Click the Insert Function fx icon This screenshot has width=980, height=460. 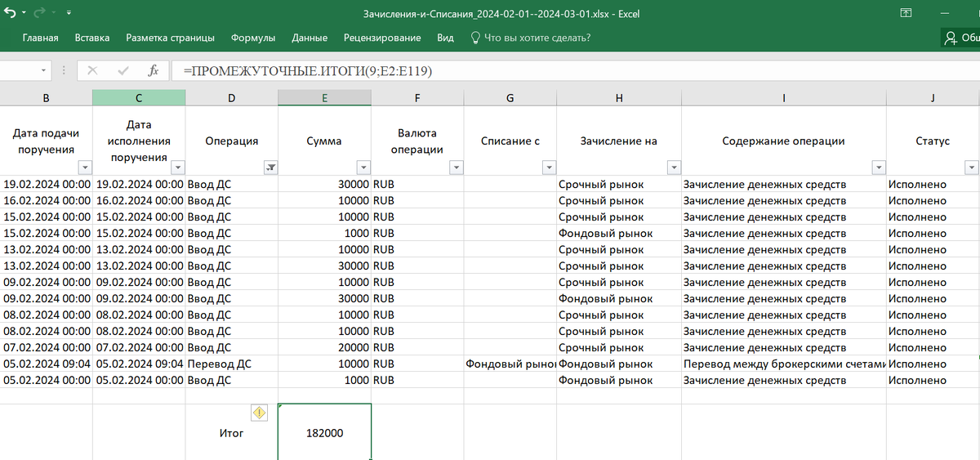point(153,71)
